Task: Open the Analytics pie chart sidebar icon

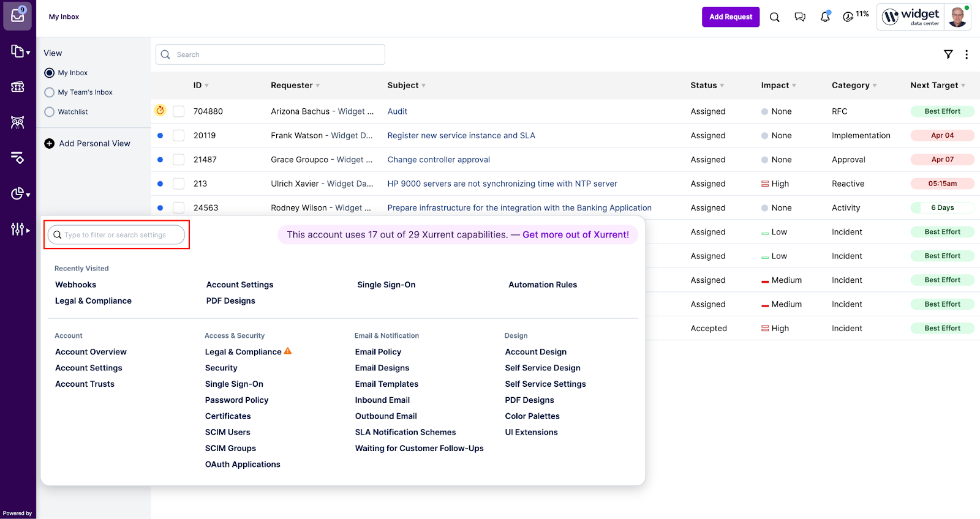Action: pyautogui.click(x=20, y=193)
